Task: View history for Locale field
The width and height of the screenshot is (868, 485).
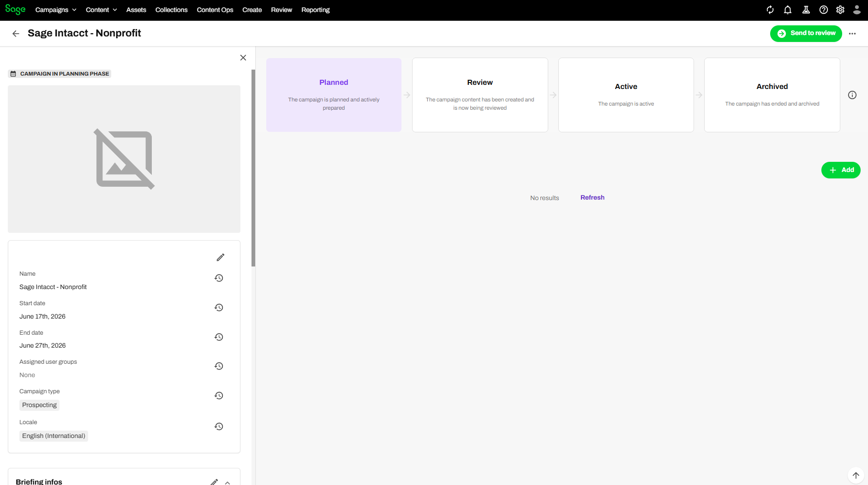Action: point(219,426)
